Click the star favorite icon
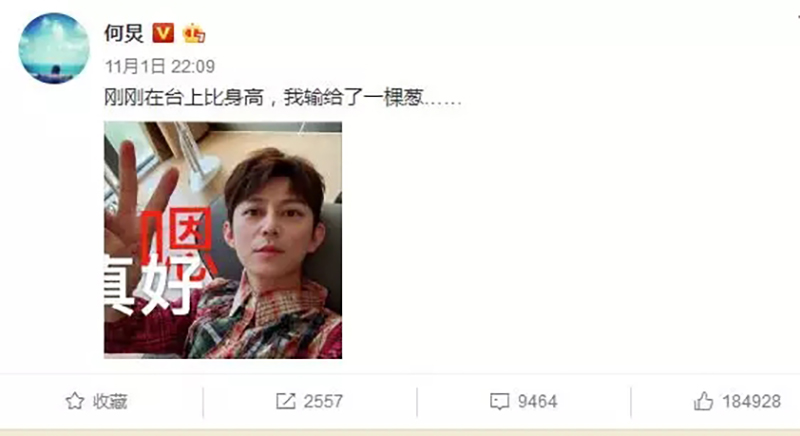The height and width of the screenshot is (436, 800). pos(74,401)
